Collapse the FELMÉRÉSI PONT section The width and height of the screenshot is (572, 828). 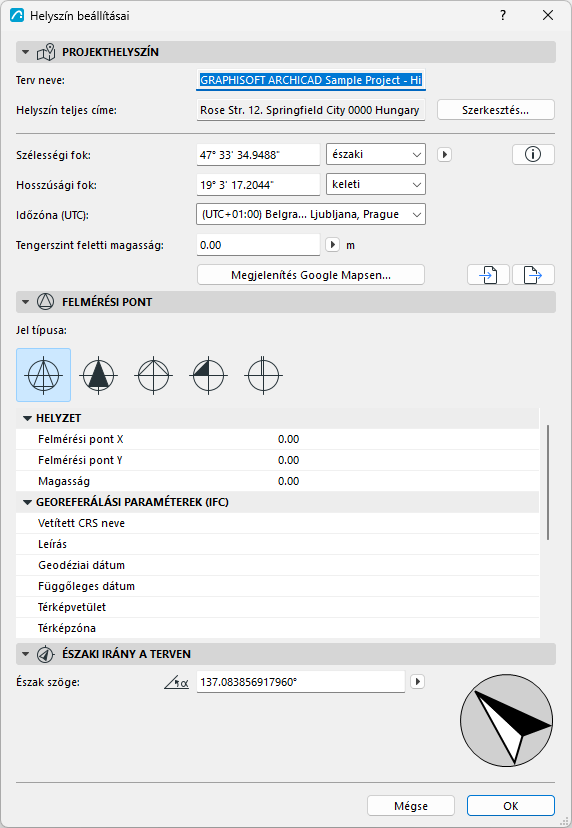(25, 302)
